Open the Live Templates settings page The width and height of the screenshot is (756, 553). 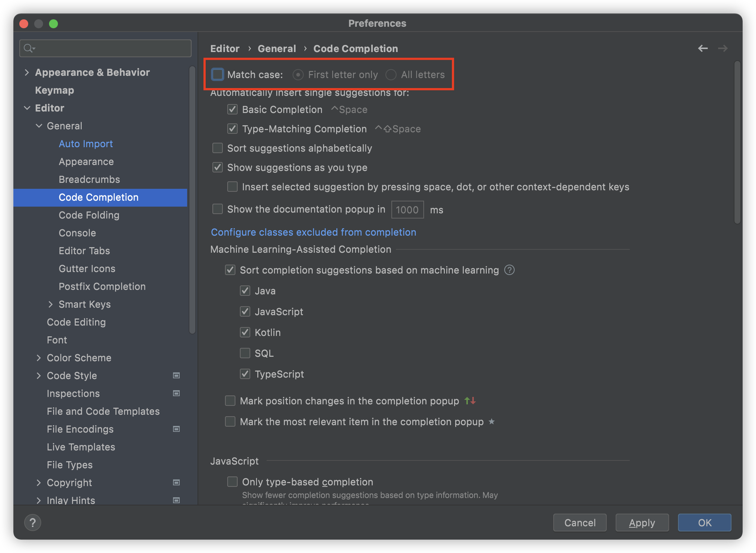pos(81,447)
